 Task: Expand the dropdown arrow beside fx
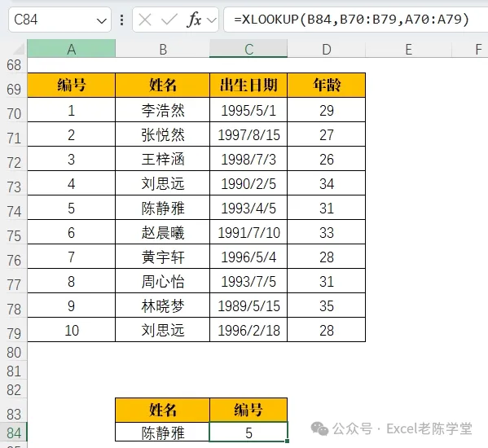click(x=212, y=20)
